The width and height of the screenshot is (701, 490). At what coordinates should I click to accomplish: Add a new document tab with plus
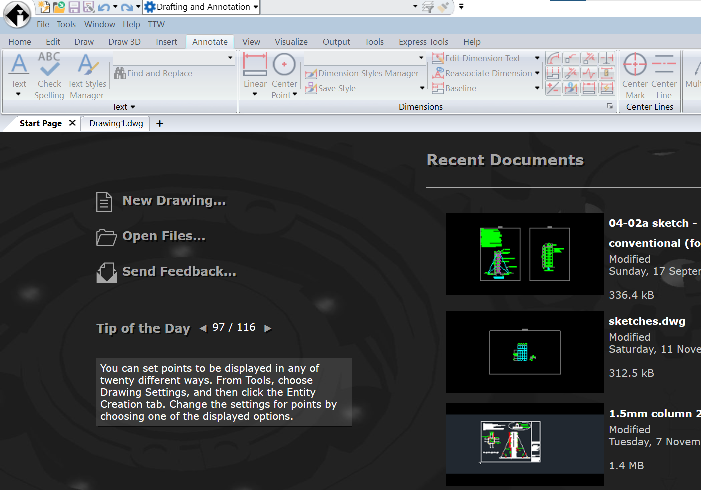[159, 123]
